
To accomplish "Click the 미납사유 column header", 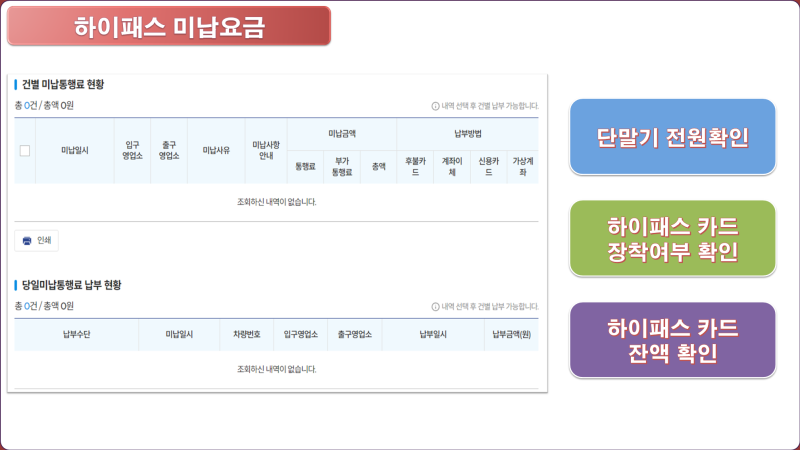I will point(216,151).
